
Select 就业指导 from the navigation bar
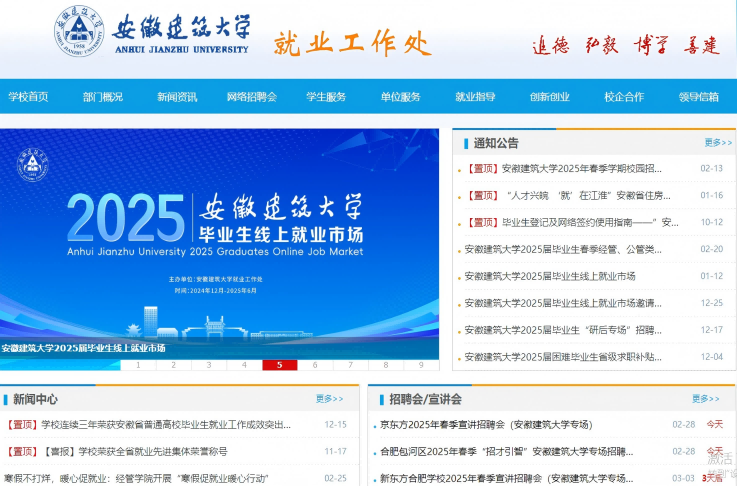(x=475, y=97)
